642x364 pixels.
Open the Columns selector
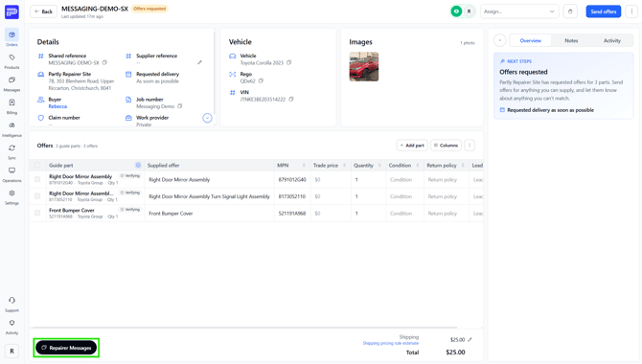click(x=446, y=145)
